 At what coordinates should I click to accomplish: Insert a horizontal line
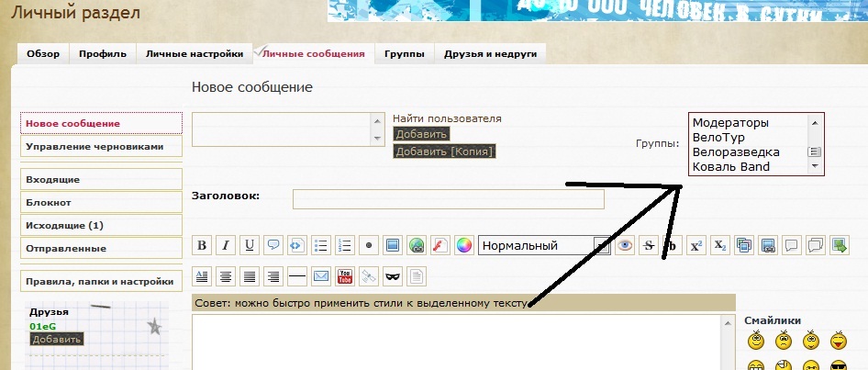tap(297, 275)
